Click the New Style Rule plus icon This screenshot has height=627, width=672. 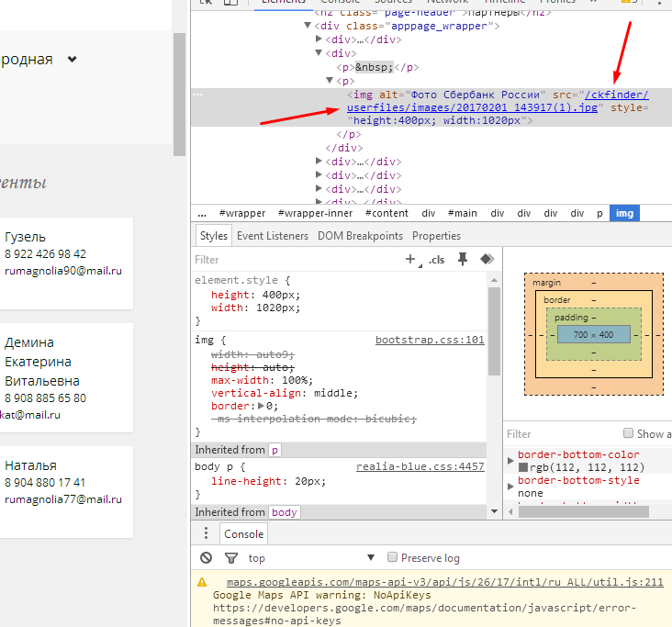[x=410, y=259]
